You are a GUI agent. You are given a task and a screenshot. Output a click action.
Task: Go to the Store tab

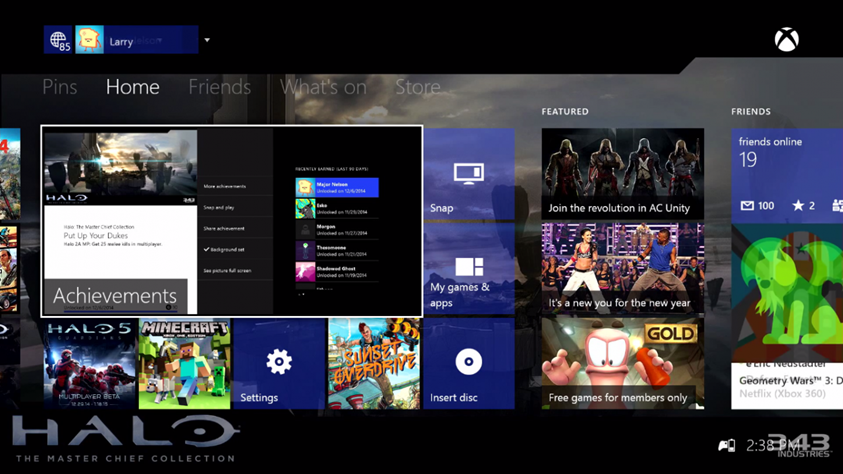point(417,87)
